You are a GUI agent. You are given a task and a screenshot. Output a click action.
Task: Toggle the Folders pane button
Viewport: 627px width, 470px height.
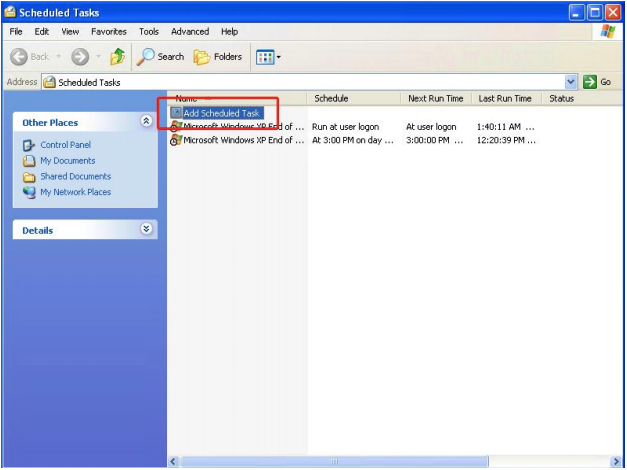tap(218, 57)
